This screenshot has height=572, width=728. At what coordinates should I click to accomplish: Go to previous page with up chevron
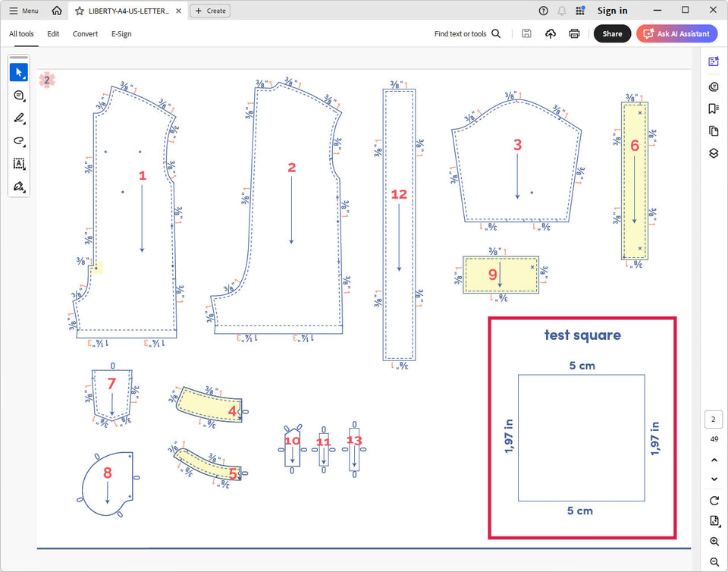tap(714, 460)
